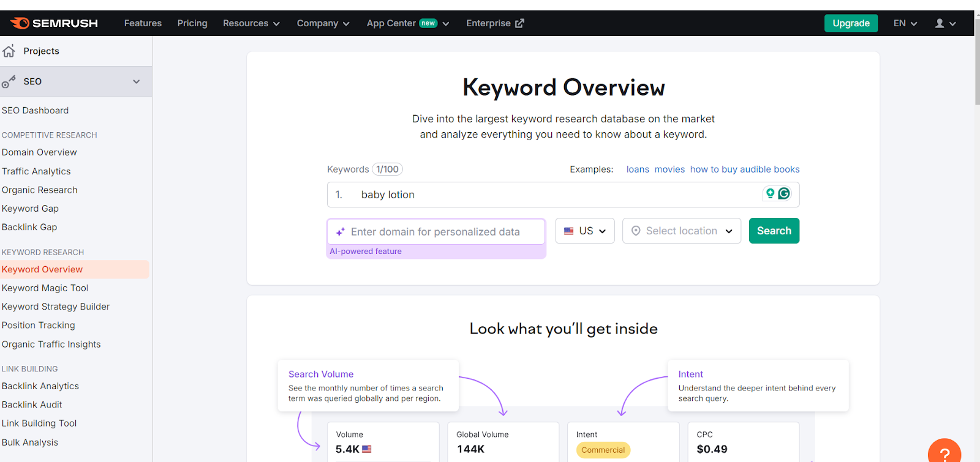
Task: Click the Global Volume value 144K
Action: 470,449
